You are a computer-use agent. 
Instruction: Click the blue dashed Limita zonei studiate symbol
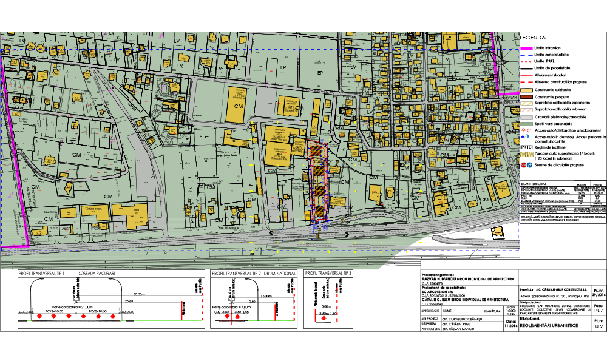click(x=525, y=55)
